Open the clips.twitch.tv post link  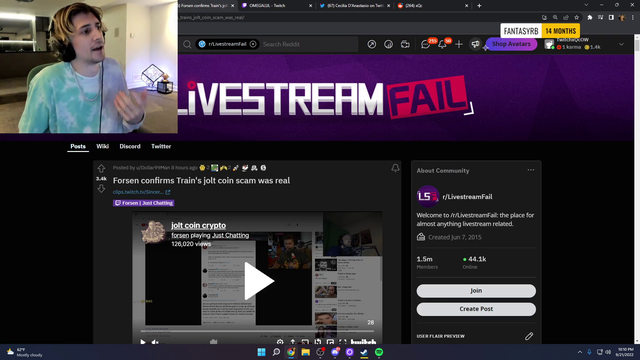(141, 192)
